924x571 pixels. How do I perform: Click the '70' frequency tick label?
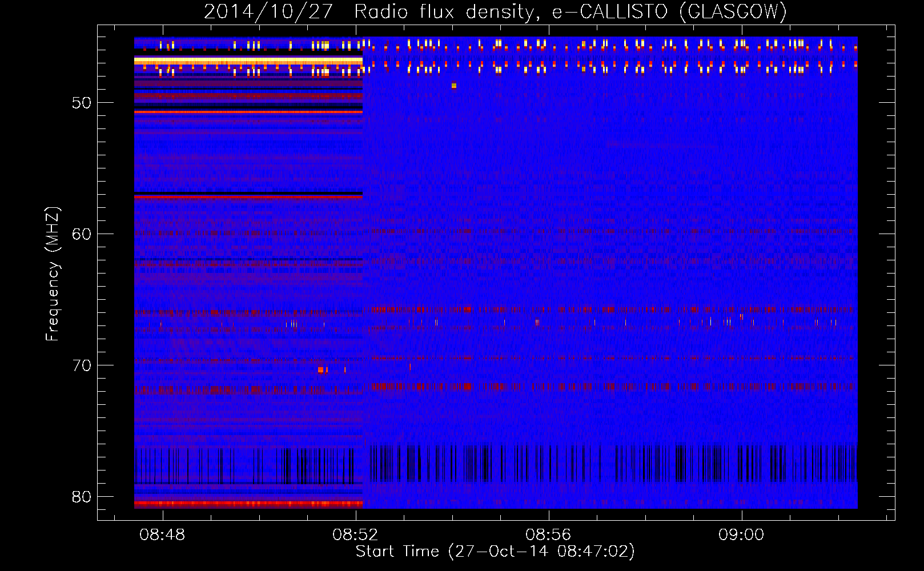[x=82, y=365]
